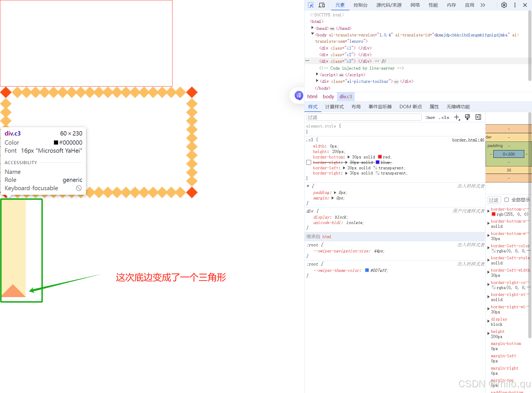Collapse the body element node

[x=313, y=34]
